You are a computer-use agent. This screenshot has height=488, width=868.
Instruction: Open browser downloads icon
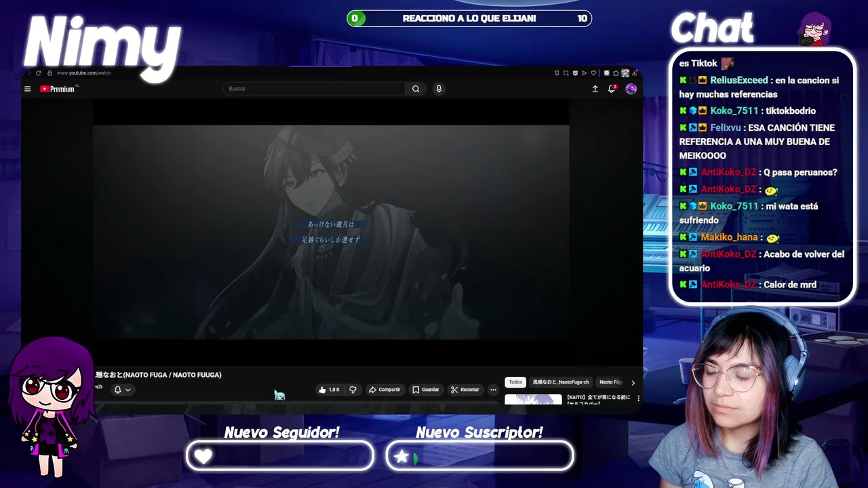tap(634, 73)
